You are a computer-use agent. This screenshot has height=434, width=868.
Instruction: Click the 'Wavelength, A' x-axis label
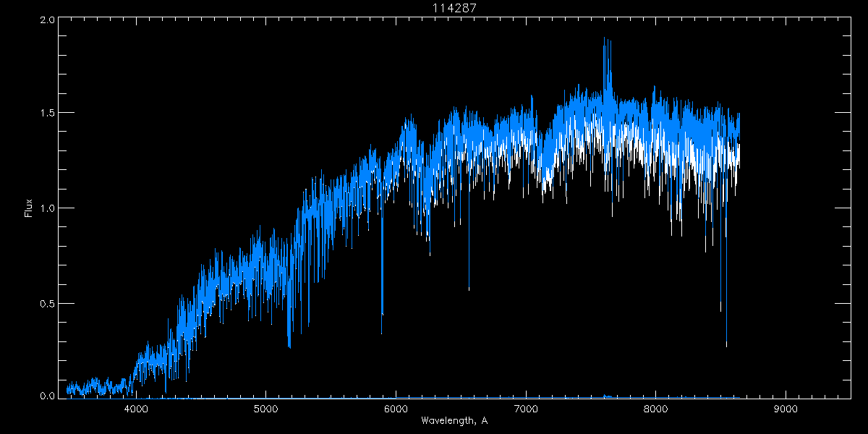click(x=454, y=421)
